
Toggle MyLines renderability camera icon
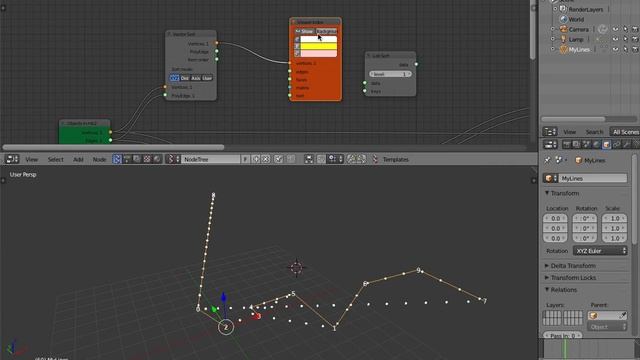(635, 49)
